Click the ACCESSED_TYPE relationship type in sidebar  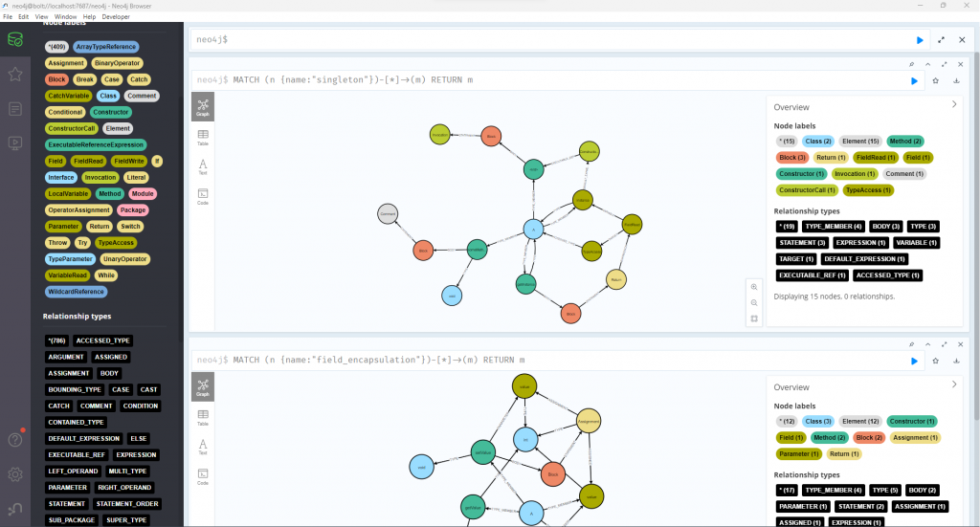[x=103, y=340]
